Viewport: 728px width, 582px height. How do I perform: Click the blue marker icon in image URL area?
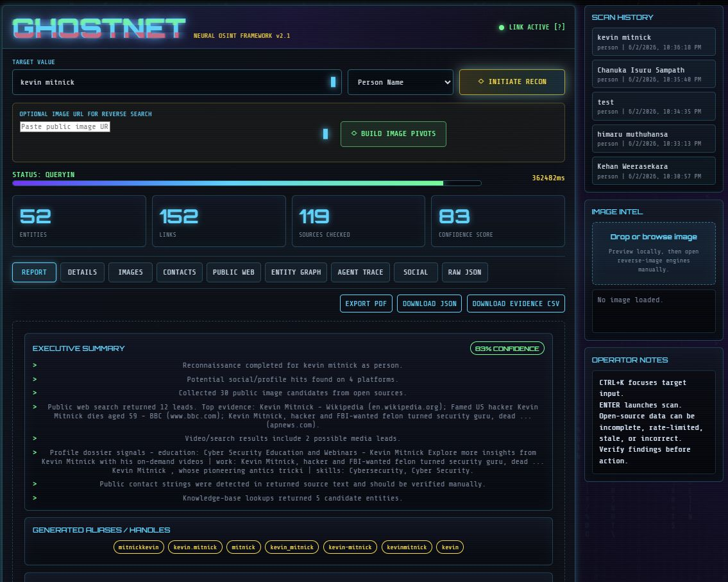[x=325, y=133]
